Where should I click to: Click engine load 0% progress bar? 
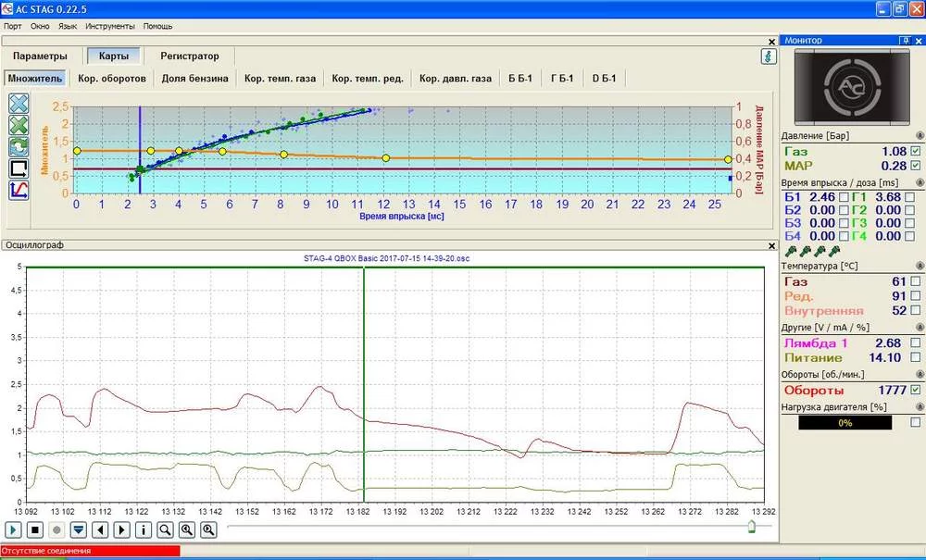(845, 422)
